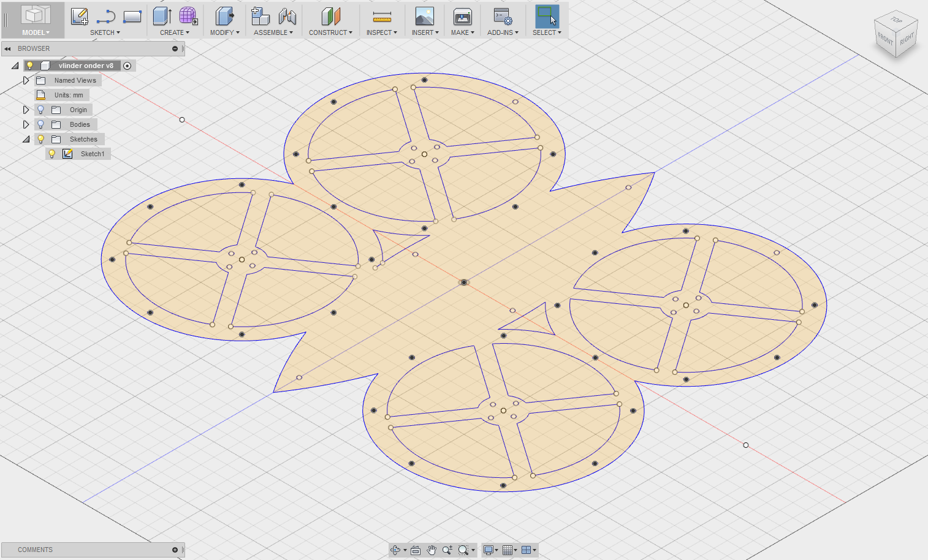Select the Pan hand tool
The height and width of the screenshot is (560, 928).
[432, 550]
